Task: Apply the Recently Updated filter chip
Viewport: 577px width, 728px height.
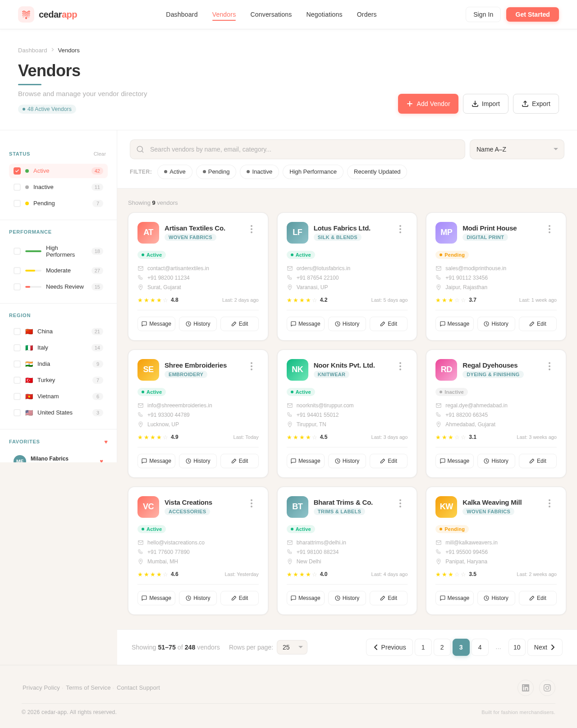Action: [x=377, y=172]
